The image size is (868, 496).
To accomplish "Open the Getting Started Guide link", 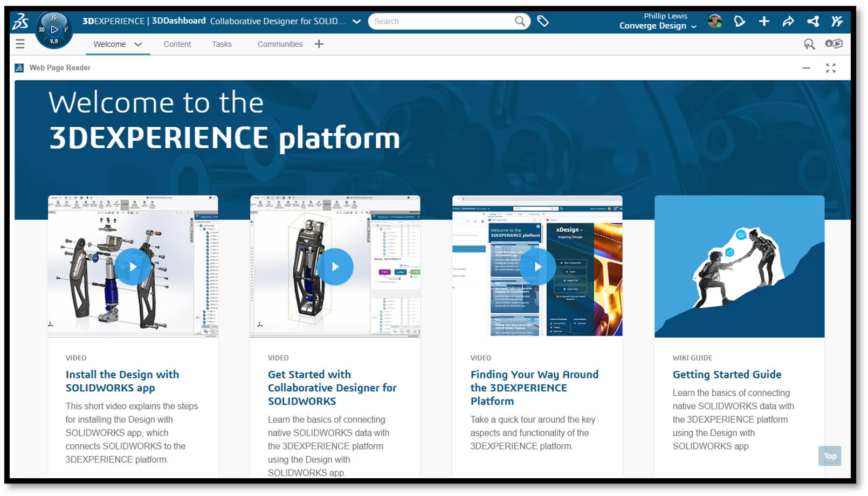I will (x=727, y=375).
